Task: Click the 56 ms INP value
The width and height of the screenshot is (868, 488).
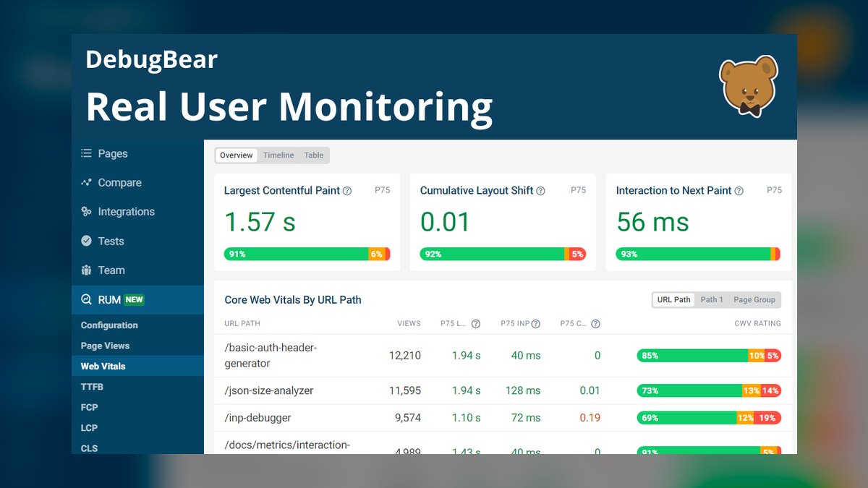Action: tap(652, 222)
